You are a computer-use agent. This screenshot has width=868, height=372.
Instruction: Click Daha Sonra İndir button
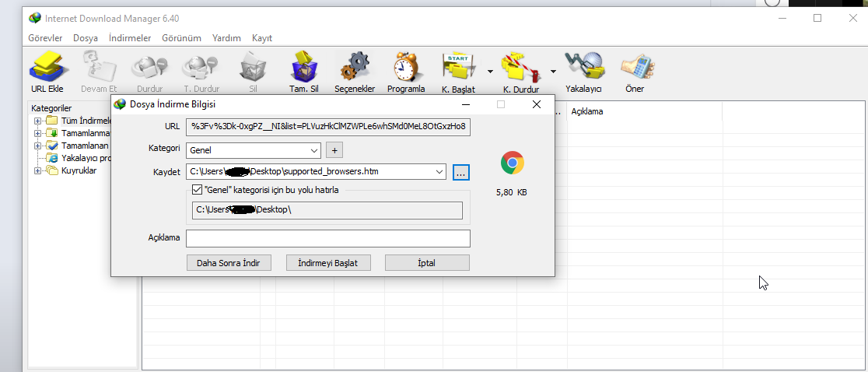click(229, 263)
